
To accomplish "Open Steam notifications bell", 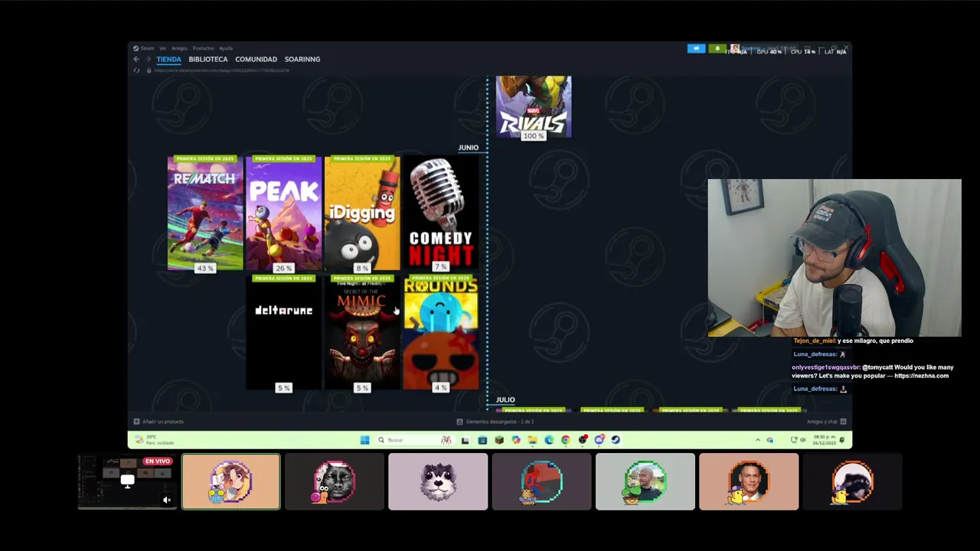I will click(x=717, y=49).
